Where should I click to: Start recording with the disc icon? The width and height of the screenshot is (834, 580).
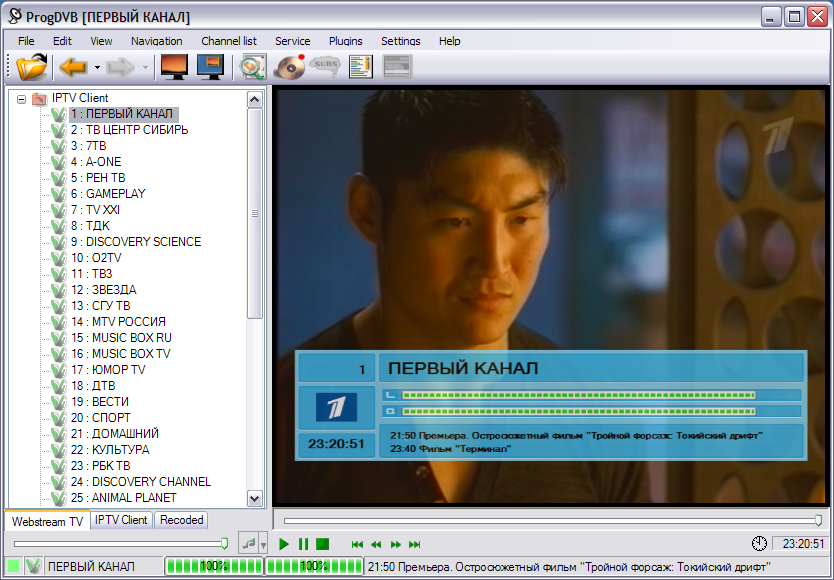click(x=289, y=67)
